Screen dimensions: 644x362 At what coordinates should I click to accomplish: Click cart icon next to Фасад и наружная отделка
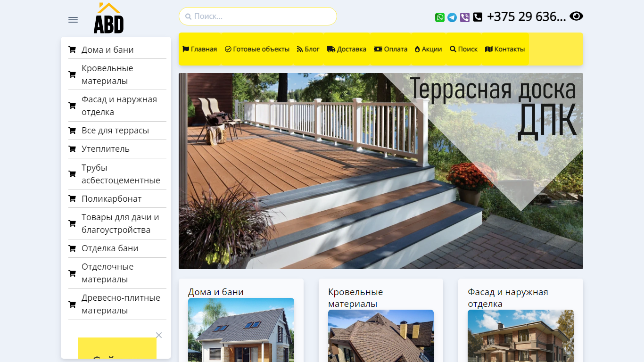[x=72, y=106]
